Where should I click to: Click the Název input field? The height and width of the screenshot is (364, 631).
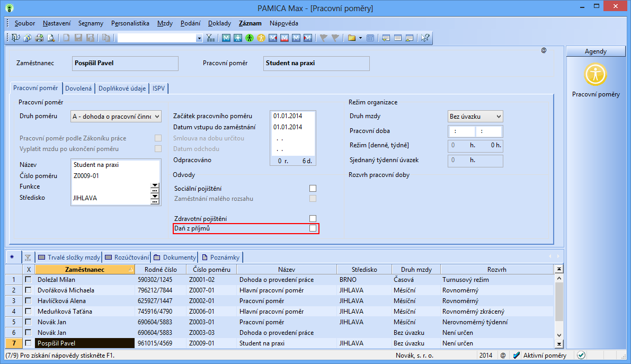[115, 165]
